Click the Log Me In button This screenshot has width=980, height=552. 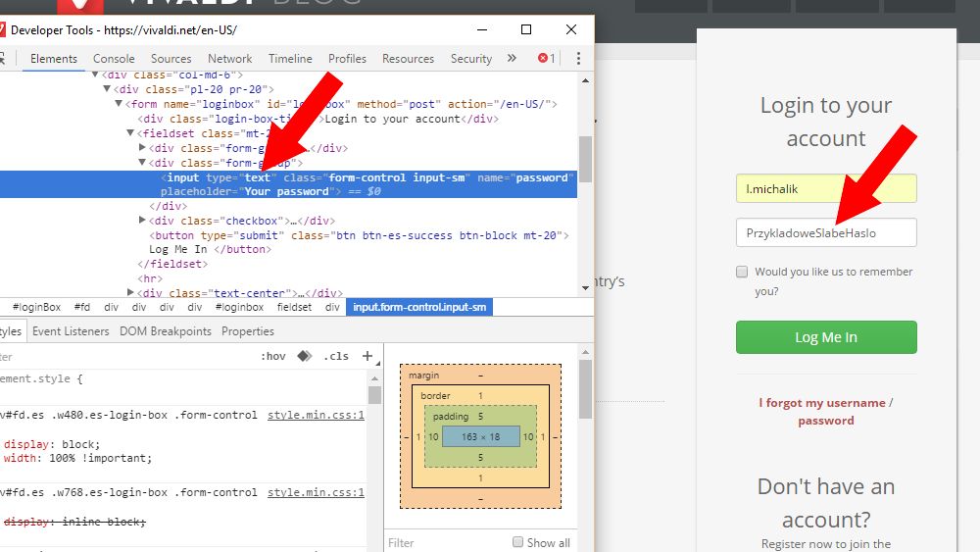[826, 337]
